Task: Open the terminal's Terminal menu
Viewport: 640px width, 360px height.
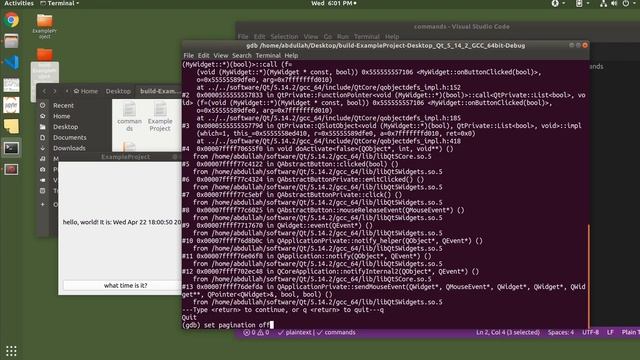Action: click(x=268, y=56)
